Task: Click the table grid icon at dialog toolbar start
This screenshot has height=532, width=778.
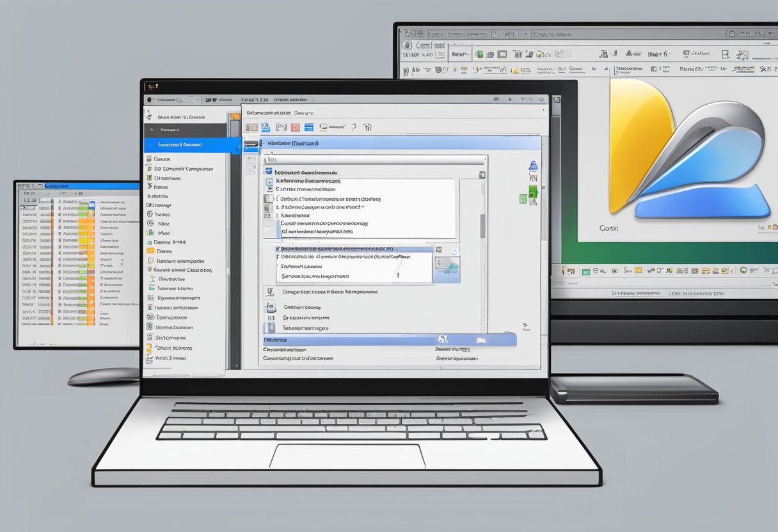Action: coord(251,128)
